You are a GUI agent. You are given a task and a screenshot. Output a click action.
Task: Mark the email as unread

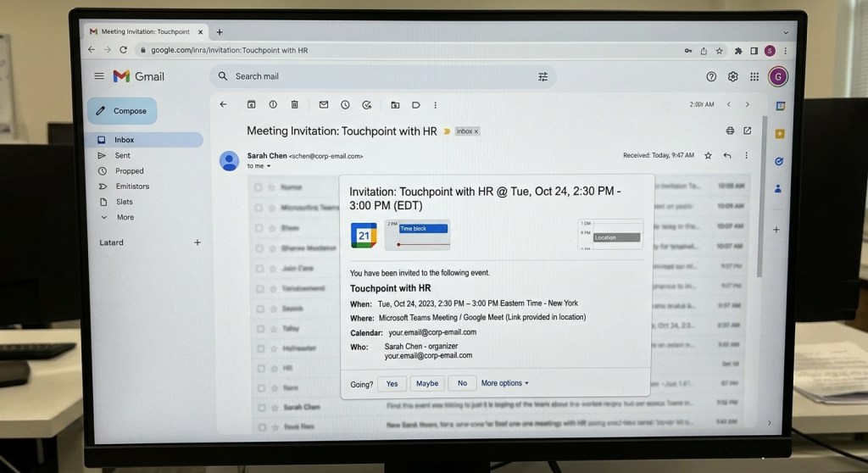(x=324, y=104)
